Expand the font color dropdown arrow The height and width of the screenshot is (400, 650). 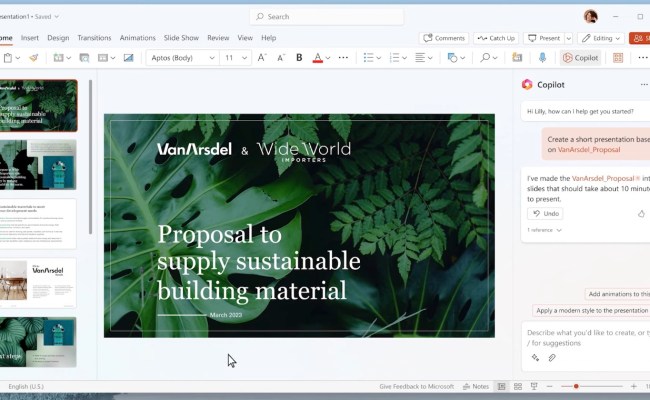328,58
